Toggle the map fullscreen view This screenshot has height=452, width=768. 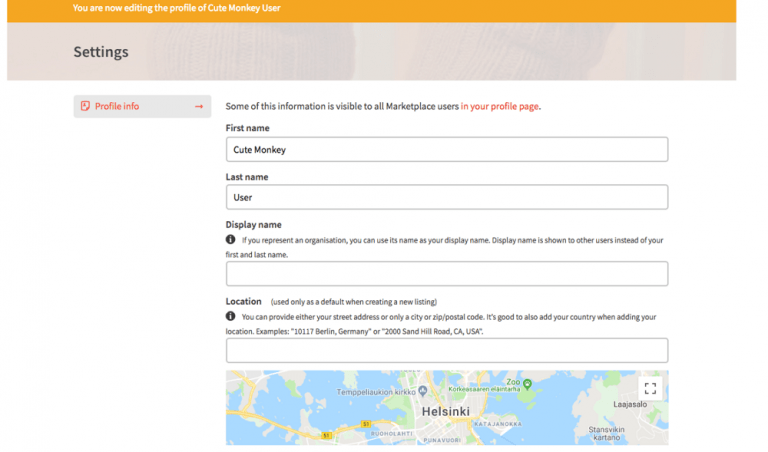click(x=650, y=389)
